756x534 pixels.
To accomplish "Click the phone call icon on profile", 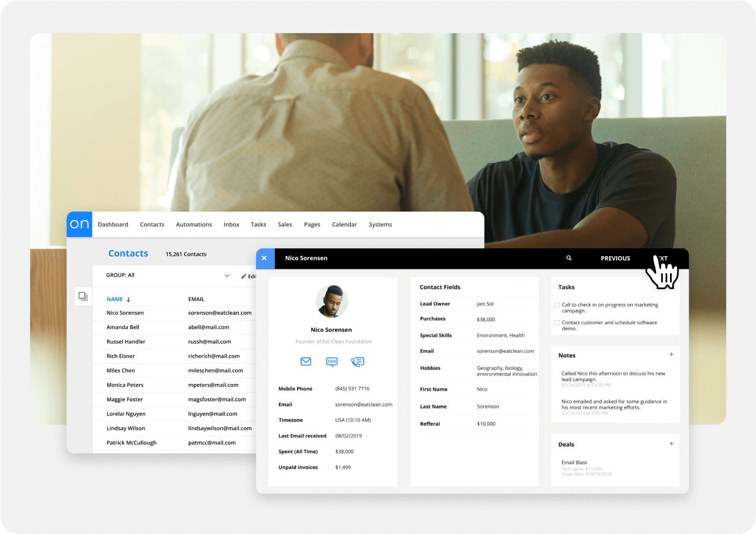I will click(x=357, y=362).
